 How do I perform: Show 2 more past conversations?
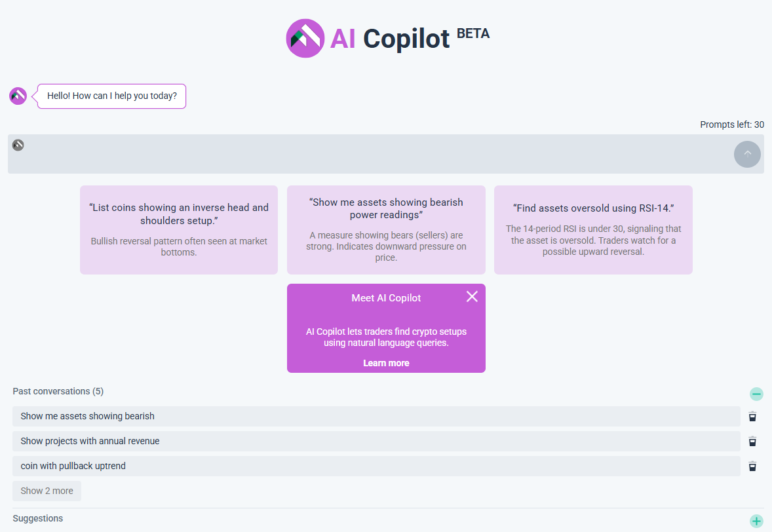pos(47,491)
